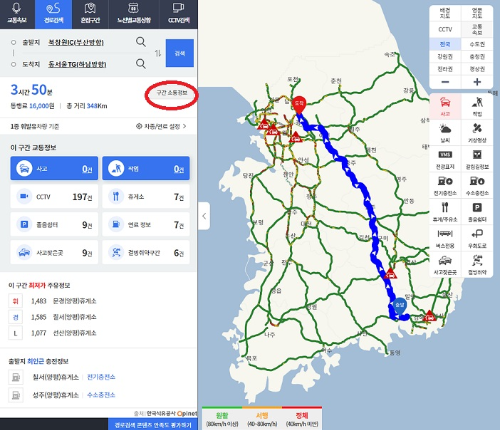This screenshot has width=500, height=430.
Task: Select the 사고 0건 accident card
Action: (x=54, y=168)
